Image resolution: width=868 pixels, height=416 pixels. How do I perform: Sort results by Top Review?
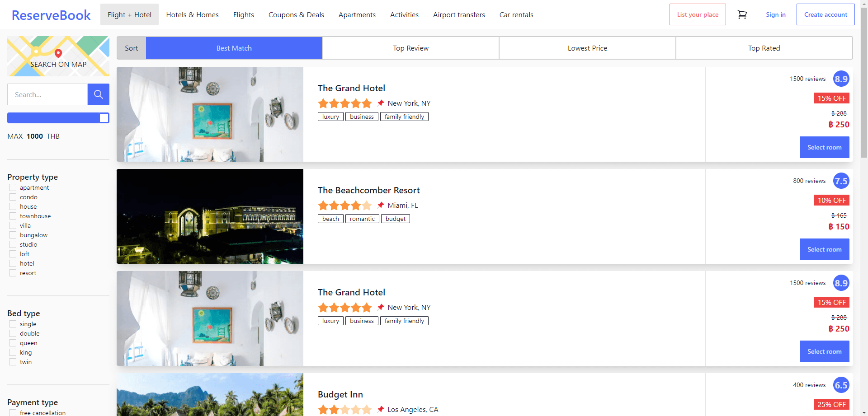pos(410,48)
